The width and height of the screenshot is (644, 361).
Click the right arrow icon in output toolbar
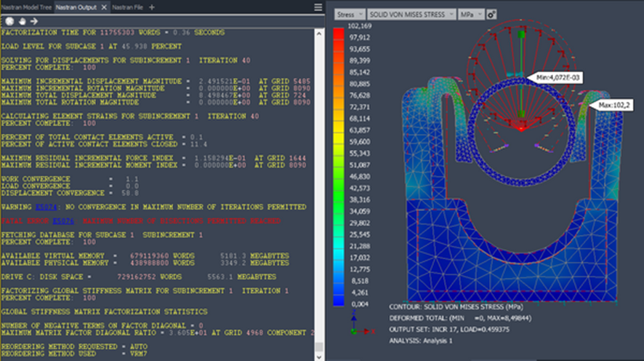[x=33, y=21]
